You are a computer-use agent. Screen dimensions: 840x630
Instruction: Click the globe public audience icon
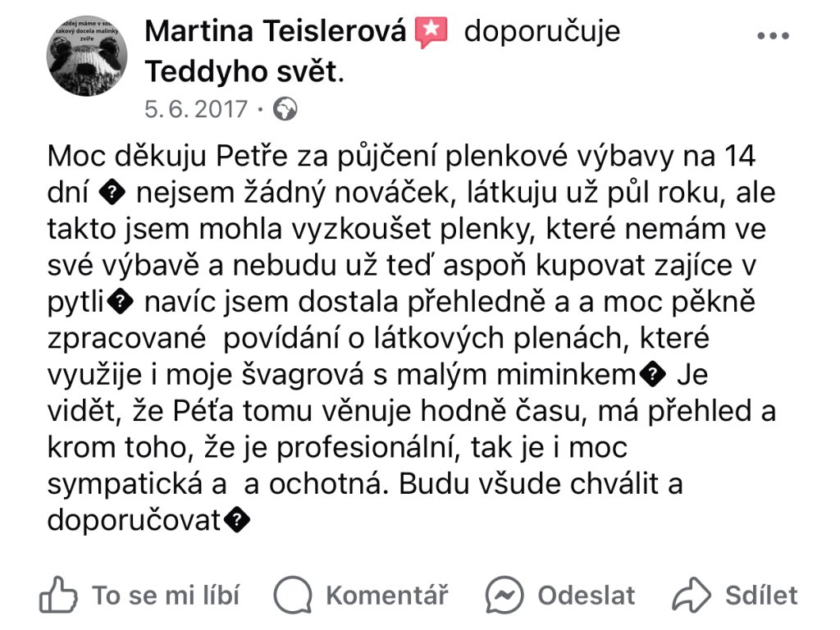[284, 109]
